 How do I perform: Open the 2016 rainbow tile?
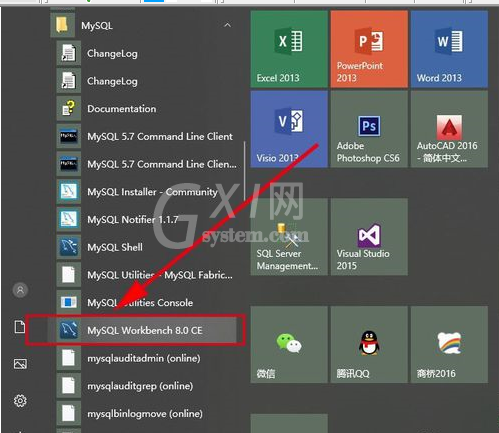(449, 344)
